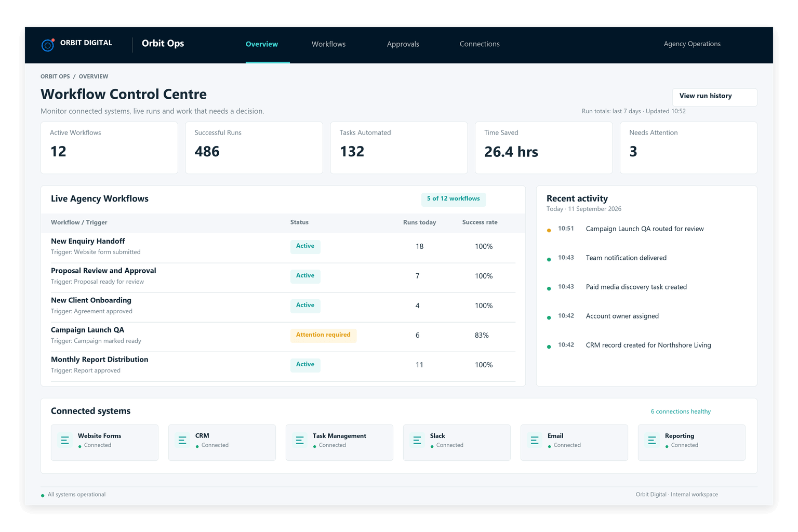The image size is (798, 532).
Task: Click the Successful Runs card
Action: click(x=254, y=148)
